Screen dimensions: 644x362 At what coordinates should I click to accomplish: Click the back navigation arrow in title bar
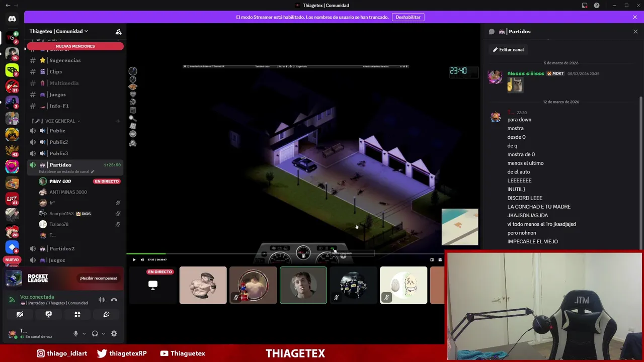8,6
